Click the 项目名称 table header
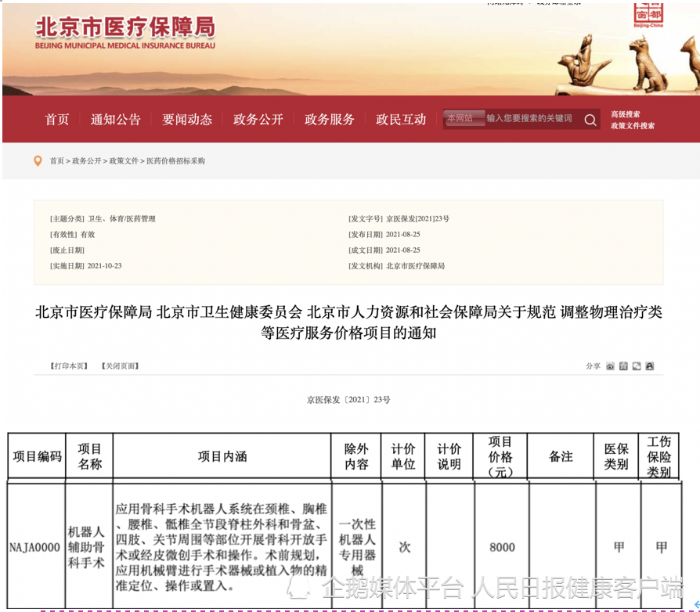 pos(90,456)
